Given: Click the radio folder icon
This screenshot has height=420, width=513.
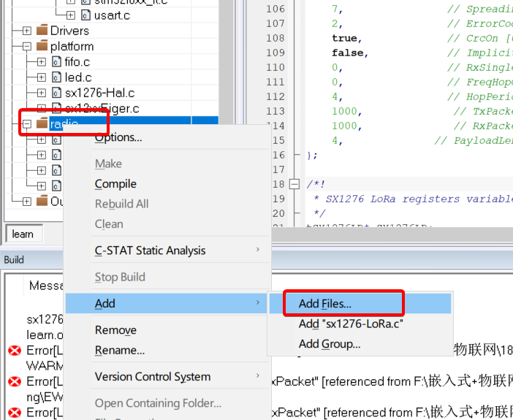Looking at the screenshot, I should coord(42,123).
